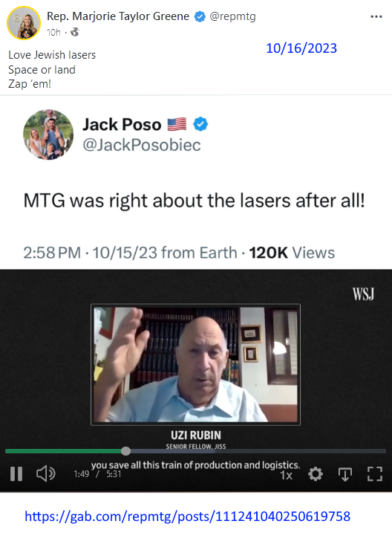Click the verified badge beside Rep. Greene
The height and width of the screenshot is (544, 392).
200,16
